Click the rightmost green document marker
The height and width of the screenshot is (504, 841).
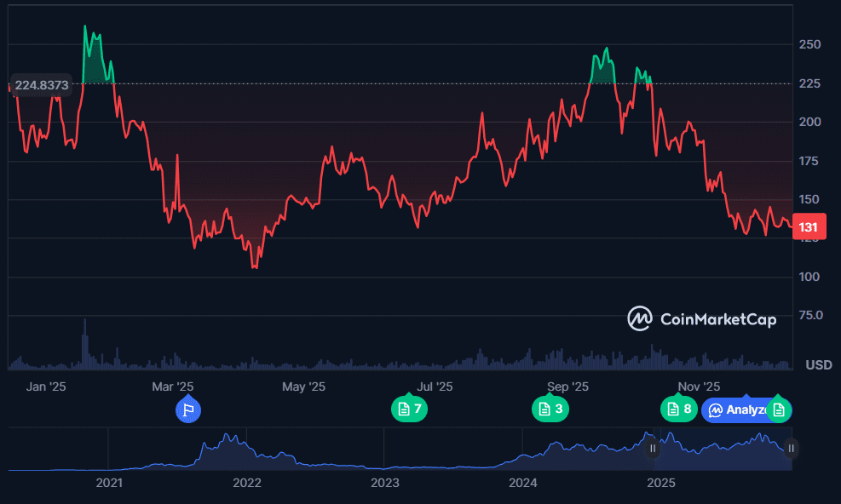pyautogui.click(x=779, y=409)
